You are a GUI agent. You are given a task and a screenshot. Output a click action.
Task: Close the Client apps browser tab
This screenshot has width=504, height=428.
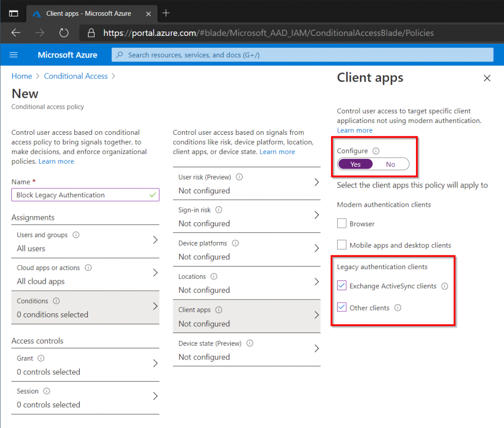pos(148,14)
